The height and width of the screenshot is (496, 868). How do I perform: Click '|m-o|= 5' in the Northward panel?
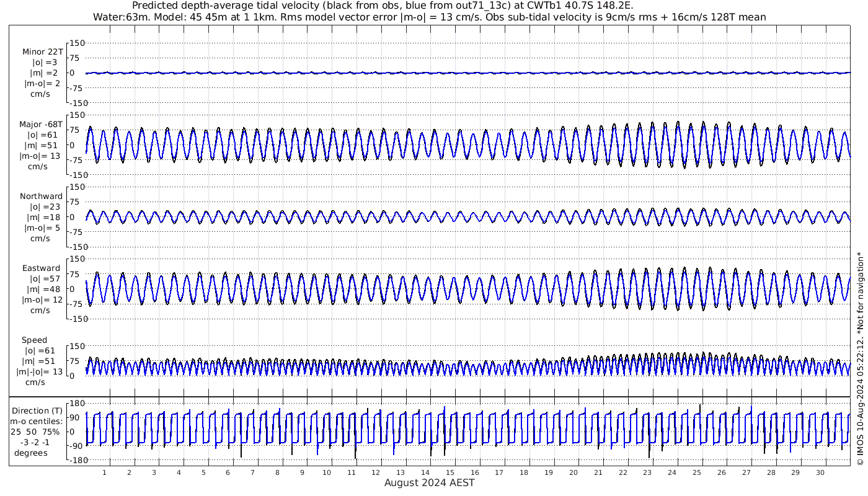42,228
